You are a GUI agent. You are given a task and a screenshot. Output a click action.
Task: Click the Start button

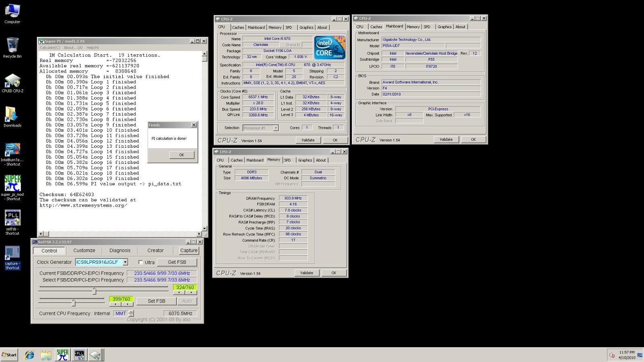pos(9,355)
